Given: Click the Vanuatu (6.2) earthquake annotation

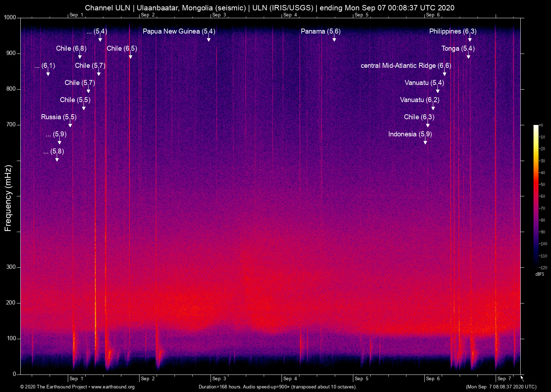Looking at the screenshot, I should [x=419, y=100].
